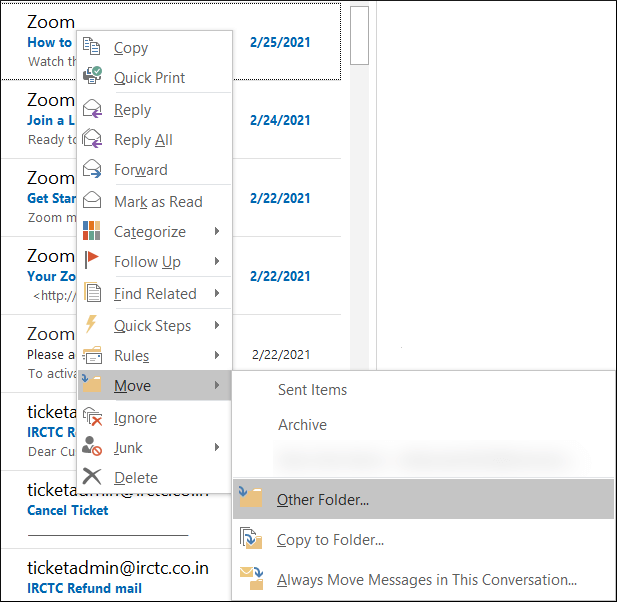
Task: Select Copy to Folder... option
Action: pyautogui.click(x=423, y=539)
